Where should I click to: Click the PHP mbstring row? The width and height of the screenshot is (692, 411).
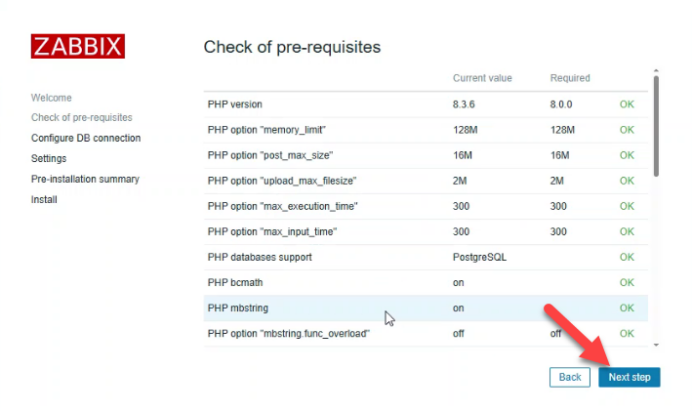420,308
